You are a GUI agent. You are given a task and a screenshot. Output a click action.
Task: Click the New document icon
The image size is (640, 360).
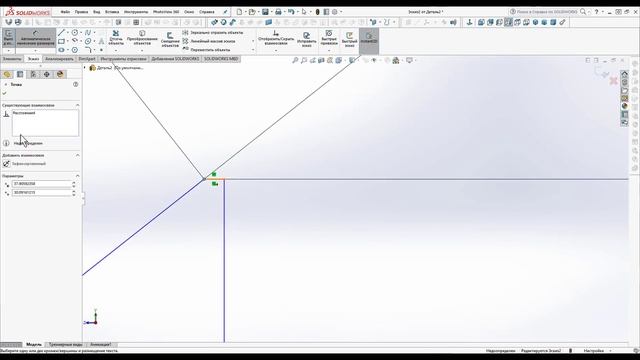coord(240,12)
